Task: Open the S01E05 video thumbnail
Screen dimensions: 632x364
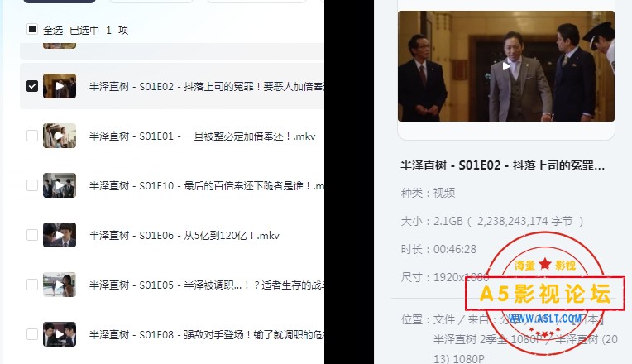Action: [60, 285]
